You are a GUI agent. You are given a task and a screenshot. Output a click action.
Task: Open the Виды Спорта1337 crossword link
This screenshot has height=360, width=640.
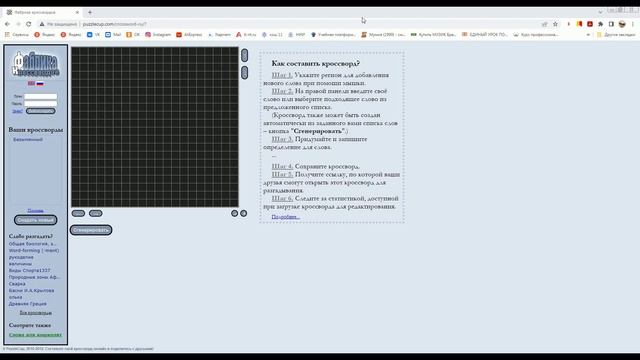[29, 271]
